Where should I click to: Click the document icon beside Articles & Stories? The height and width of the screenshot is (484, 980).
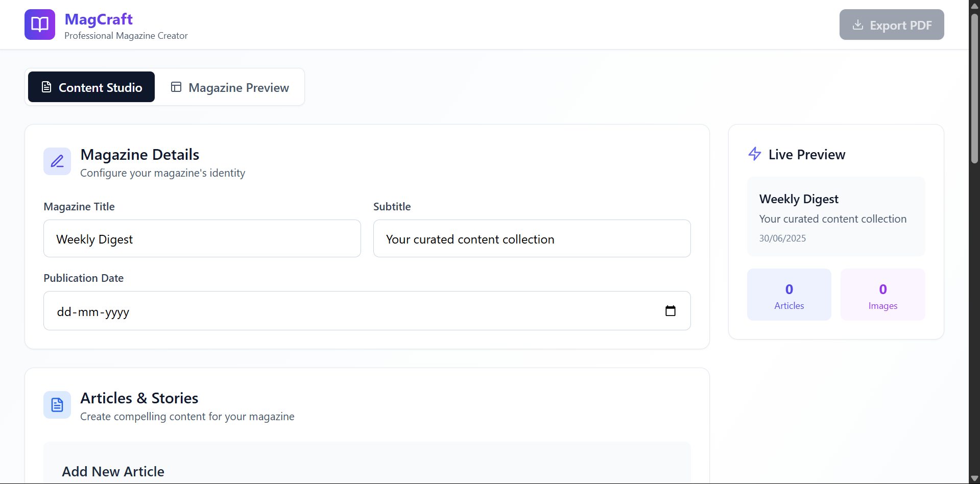[57, 405]
